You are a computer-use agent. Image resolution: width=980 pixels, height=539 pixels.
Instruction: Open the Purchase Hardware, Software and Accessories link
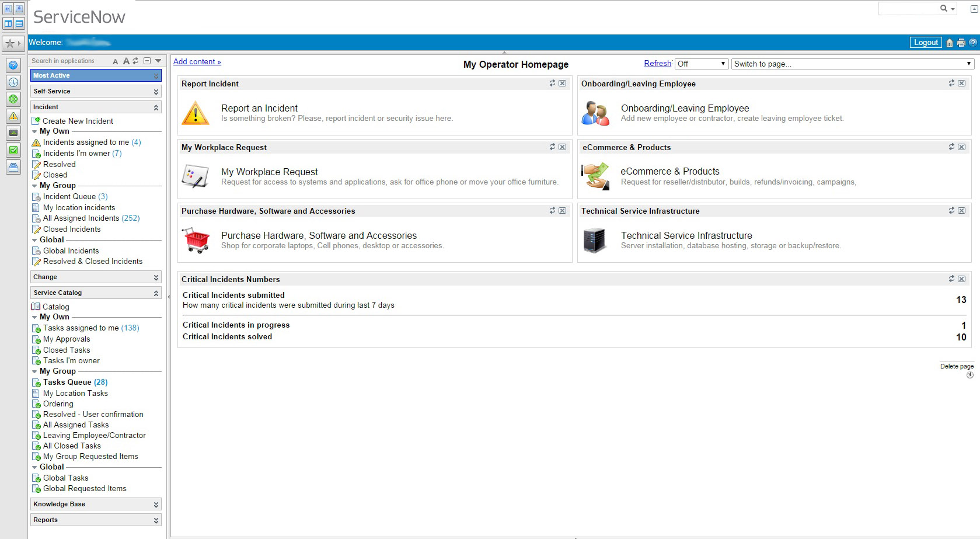[x=319, y=235]
